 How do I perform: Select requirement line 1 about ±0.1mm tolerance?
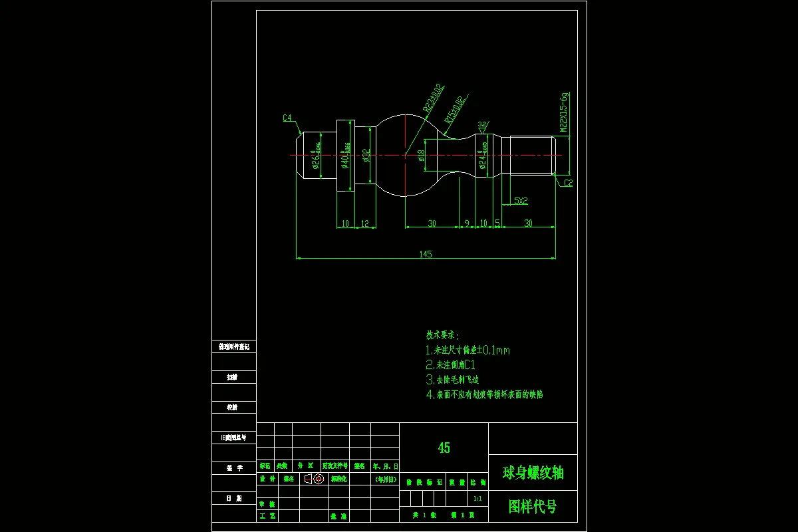(x=468, y=350)
